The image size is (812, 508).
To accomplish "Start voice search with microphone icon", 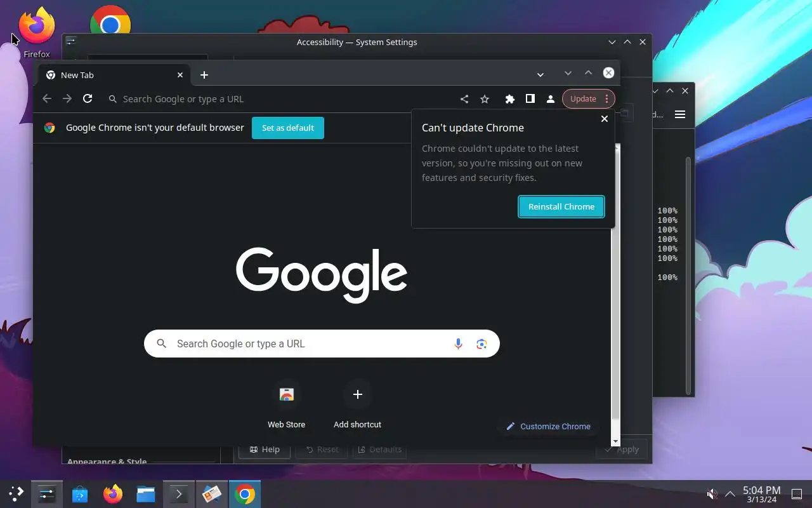I will pyautogui.click(x=458, y=344).
